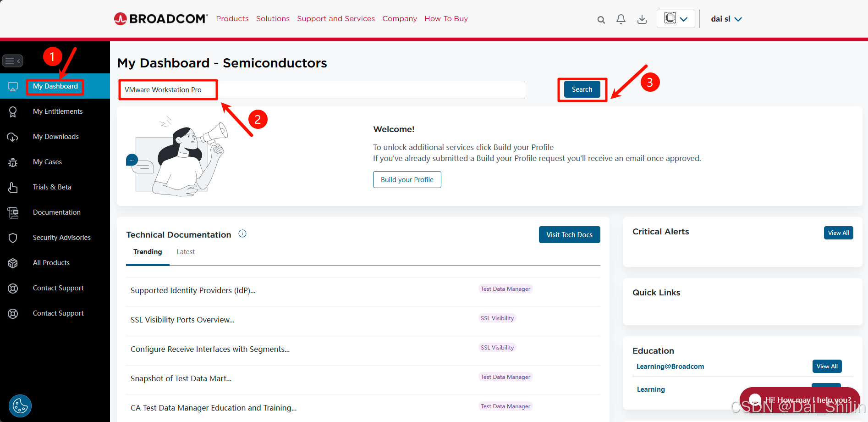Click Test Data Manager tag on Snapshot row

point(505,377)
